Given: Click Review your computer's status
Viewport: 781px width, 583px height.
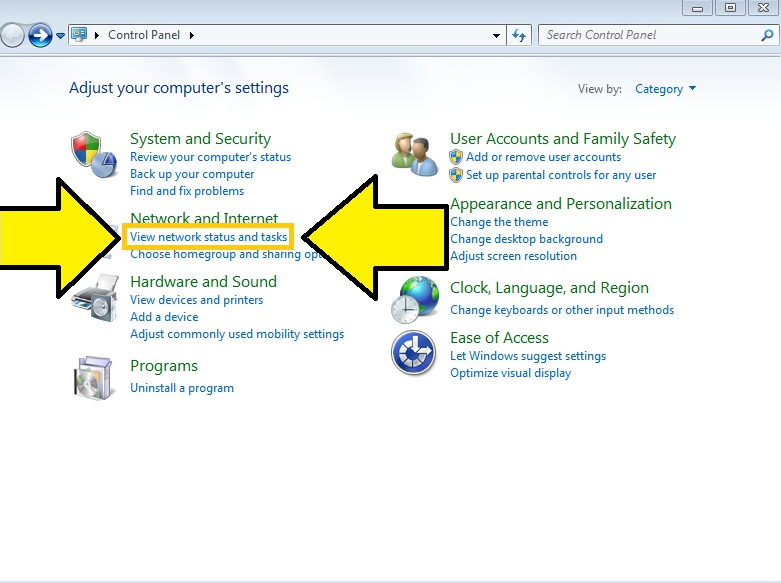Looking at the screenshot, I should pyautogui.click(x=210, y=157).
